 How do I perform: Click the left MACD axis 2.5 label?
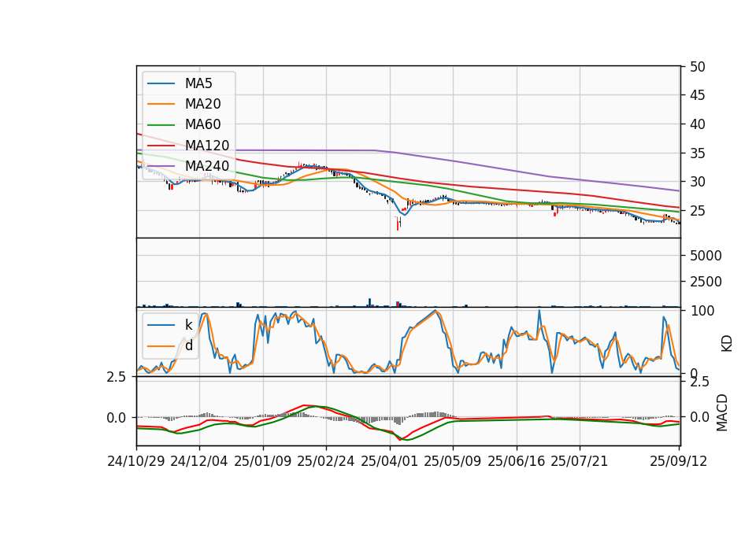(117, 377)
